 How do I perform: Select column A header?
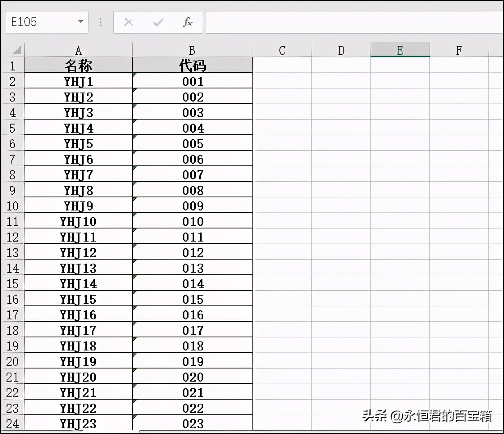point(78,50)
